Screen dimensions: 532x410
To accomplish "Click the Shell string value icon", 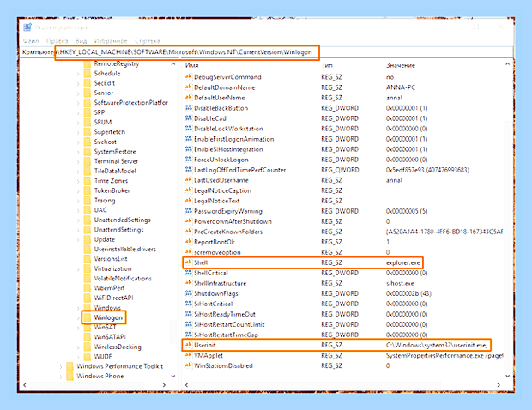I will coord(188,262).
